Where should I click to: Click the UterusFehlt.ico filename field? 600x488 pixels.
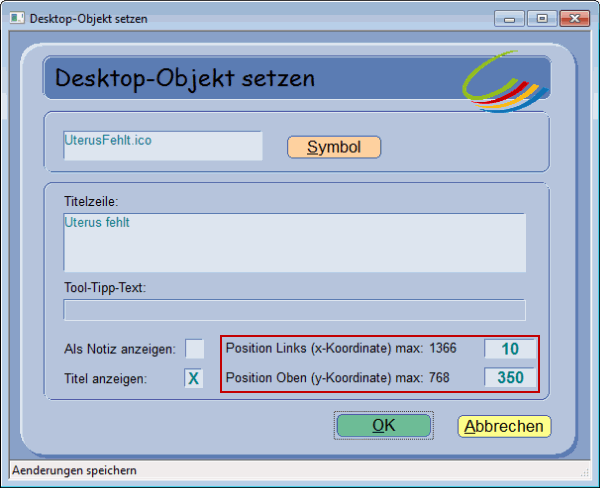(x=162, y=145)
